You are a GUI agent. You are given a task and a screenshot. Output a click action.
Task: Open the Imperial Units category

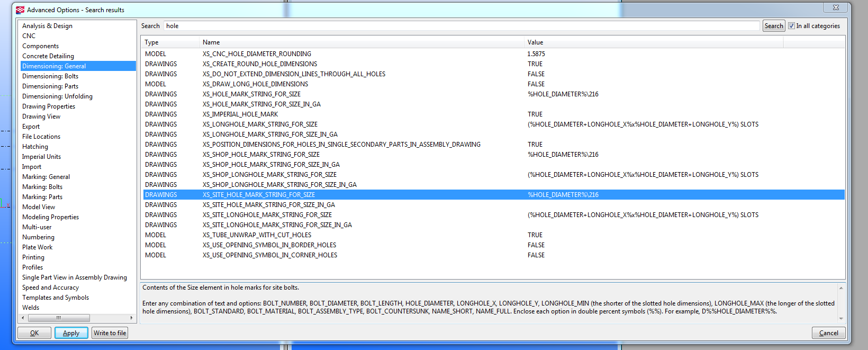(41, 157)
